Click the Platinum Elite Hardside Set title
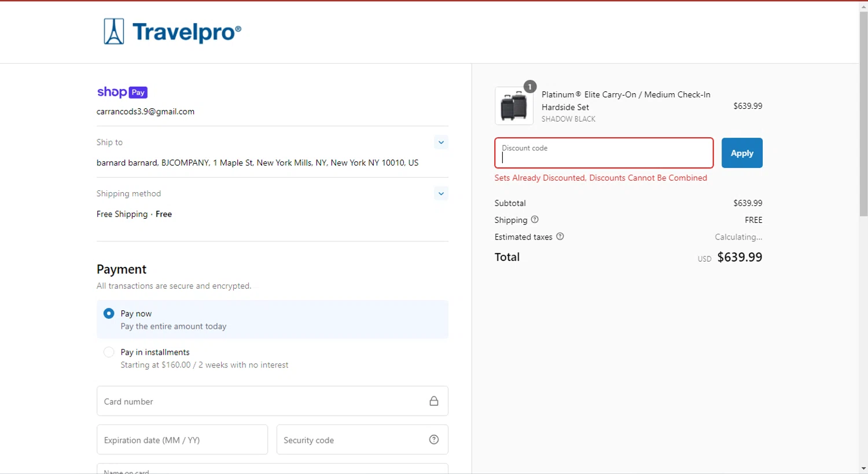This screenshot has height=474, width=868. pos(626,101)
